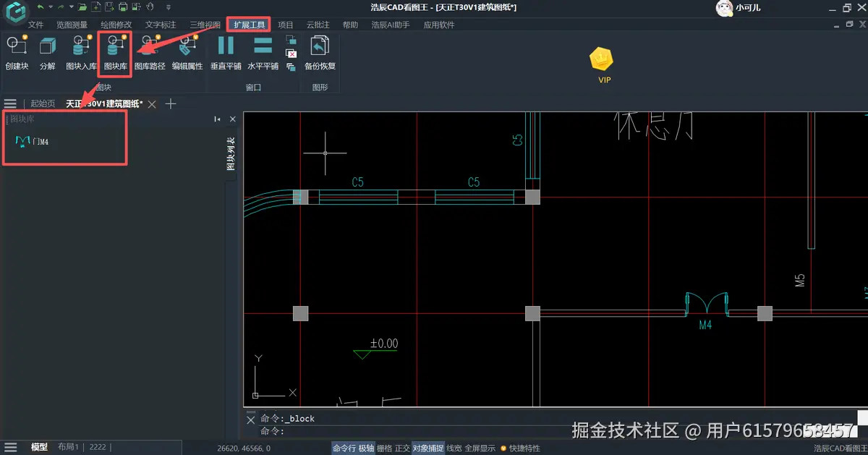This screenshot has height=455, width=868.
Task: Click the coordinates readout 26620, 46566, 0
Action: (x=244, y=448)
